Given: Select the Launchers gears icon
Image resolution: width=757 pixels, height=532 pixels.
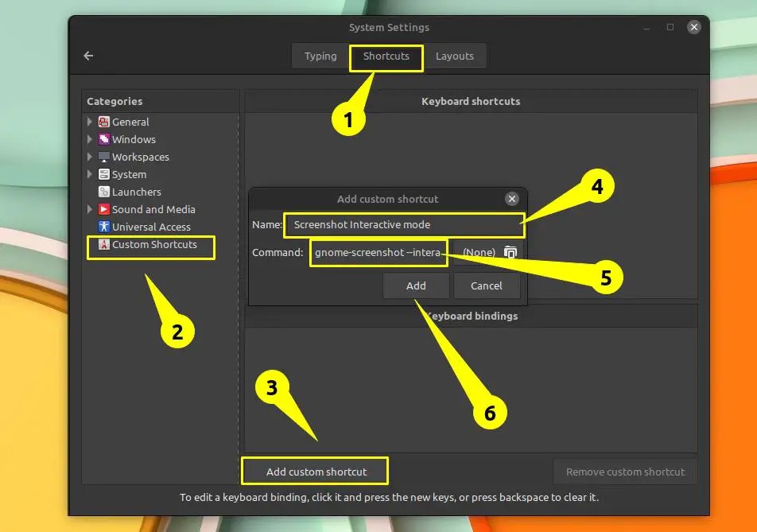Looking at the screenshot, I should [x=104, y=192].
